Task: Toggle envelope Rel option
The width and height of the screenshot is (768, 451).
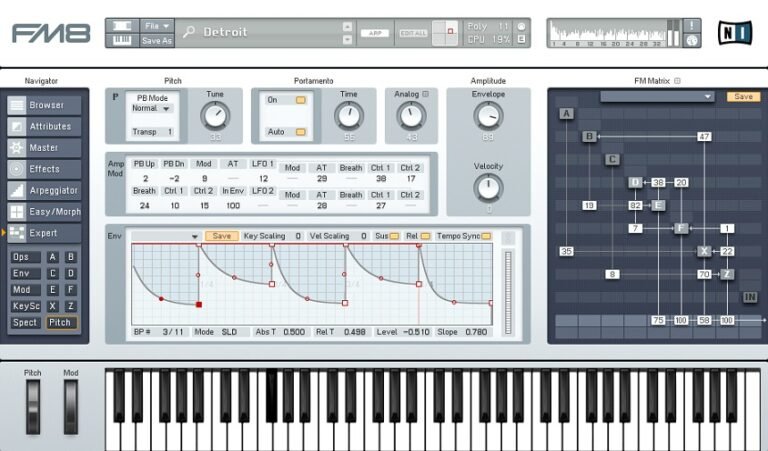Action: [x=425, y=236]
